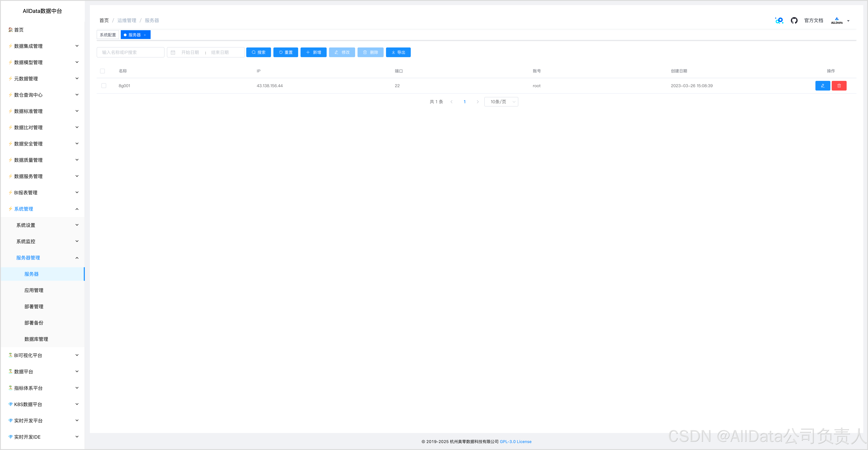The width and height of the screenshot is (868, 450).
Task: Open the GPL-3.0 License link
Action: tap(515, 442)
